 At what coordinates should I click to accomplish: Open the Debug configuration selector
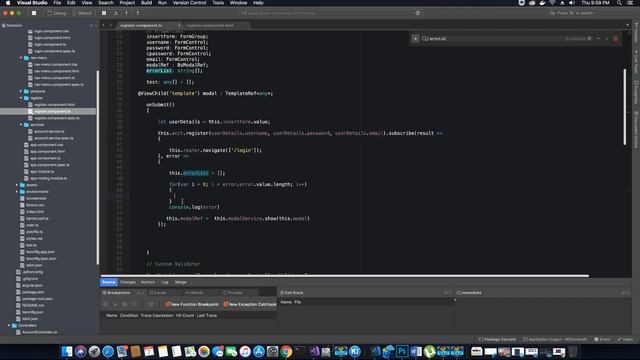pos(58,13)
